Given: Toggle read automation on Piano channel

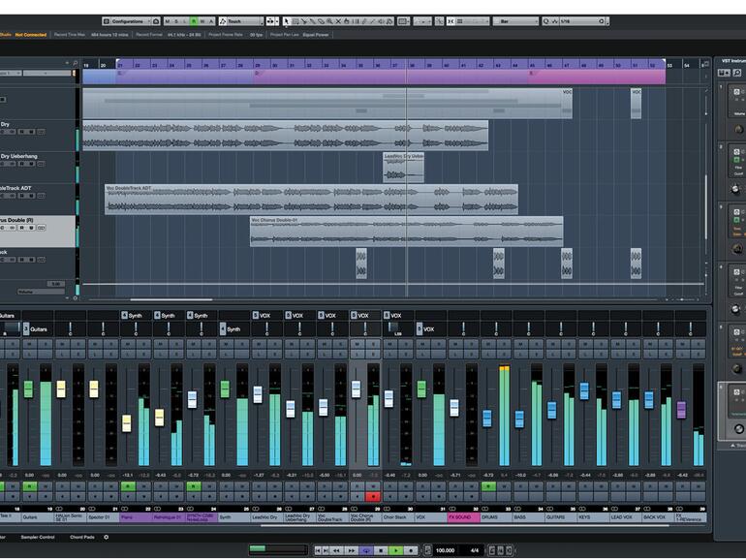Looking at the screenshot, I should (128, 486).
